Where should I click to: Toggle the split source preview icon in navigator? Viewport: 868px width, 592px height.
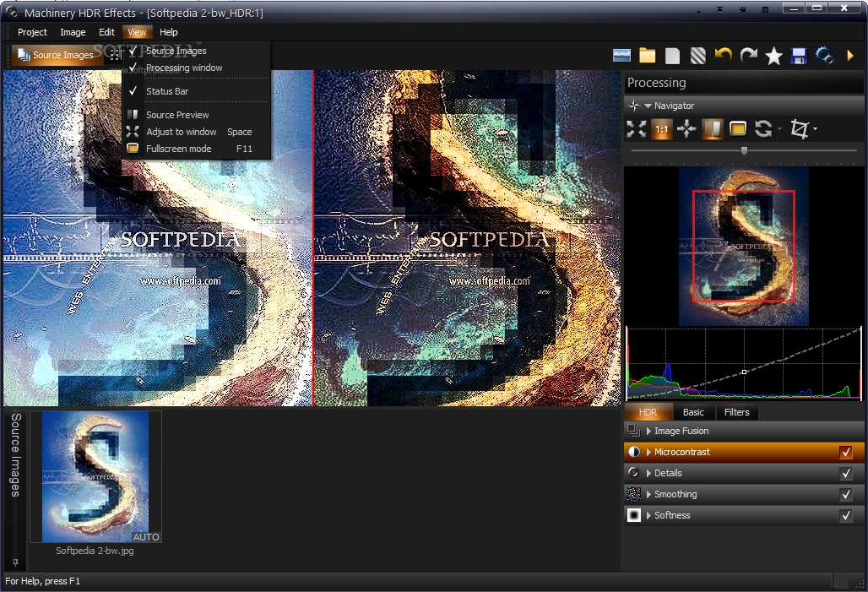point(712,129)
